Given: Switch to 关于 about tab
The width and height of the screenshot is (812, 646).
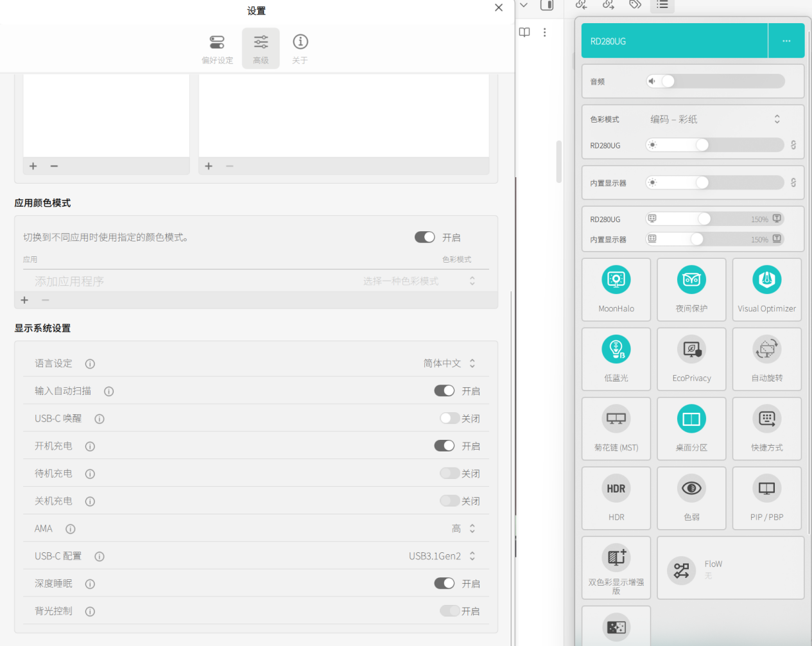Looking at the screenshot, I should coord(300,49).
